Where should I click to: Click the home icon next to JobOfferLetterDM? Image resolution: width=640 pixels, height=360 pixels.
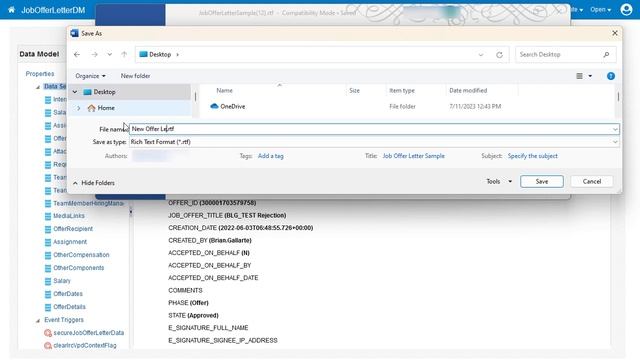click(11, 9)
